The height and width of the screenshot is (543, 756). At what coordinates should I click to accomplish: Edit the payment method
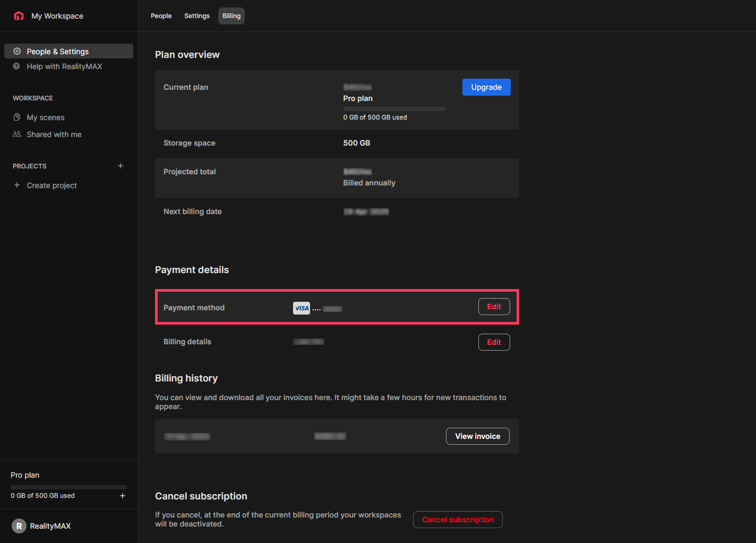pos(494,307)
